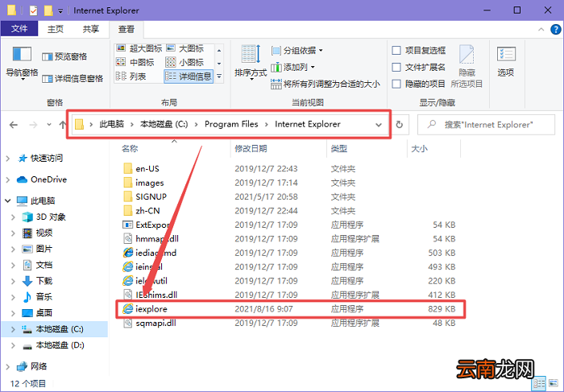Collapse the ribbon with the up chevron
564x392 pixels.
coord(541,30)
